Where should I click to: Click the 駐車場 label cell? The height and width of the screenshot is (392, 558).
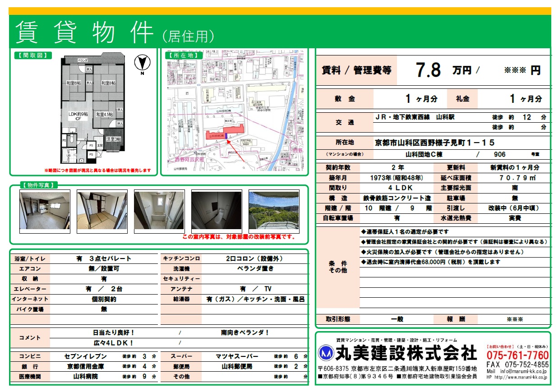(x=456, y=198)
